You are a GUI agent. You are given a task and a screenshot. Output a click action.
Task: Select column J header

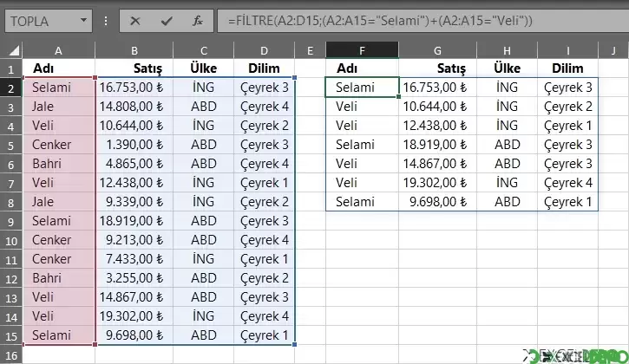613,50
